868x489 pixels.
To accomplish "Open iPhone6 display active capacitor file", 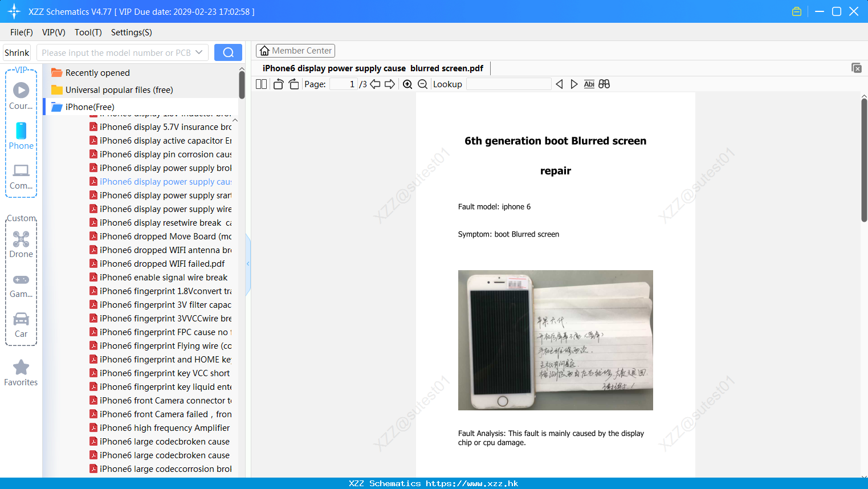I will (x=161, y=140).
